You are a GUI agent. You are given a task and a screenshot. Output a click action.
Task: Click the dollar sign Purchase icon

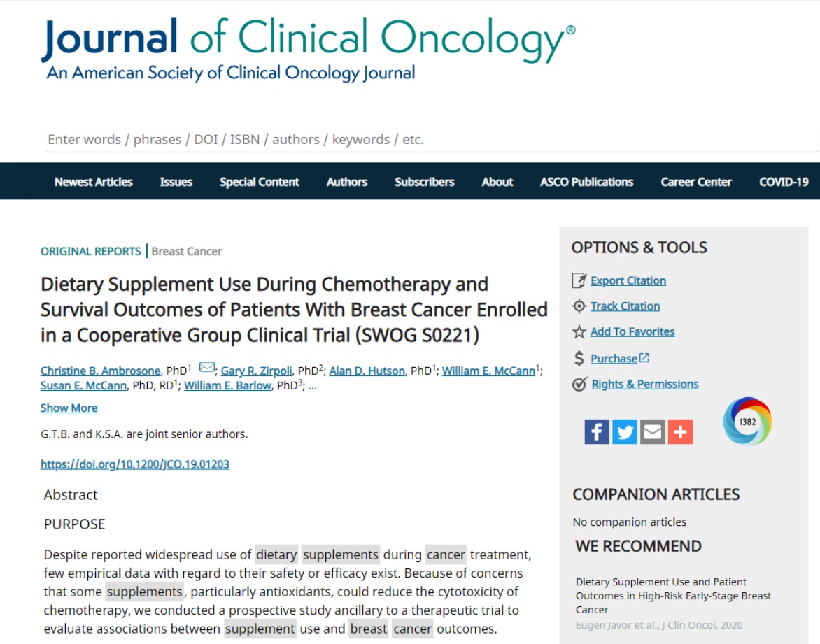point(579,359)
